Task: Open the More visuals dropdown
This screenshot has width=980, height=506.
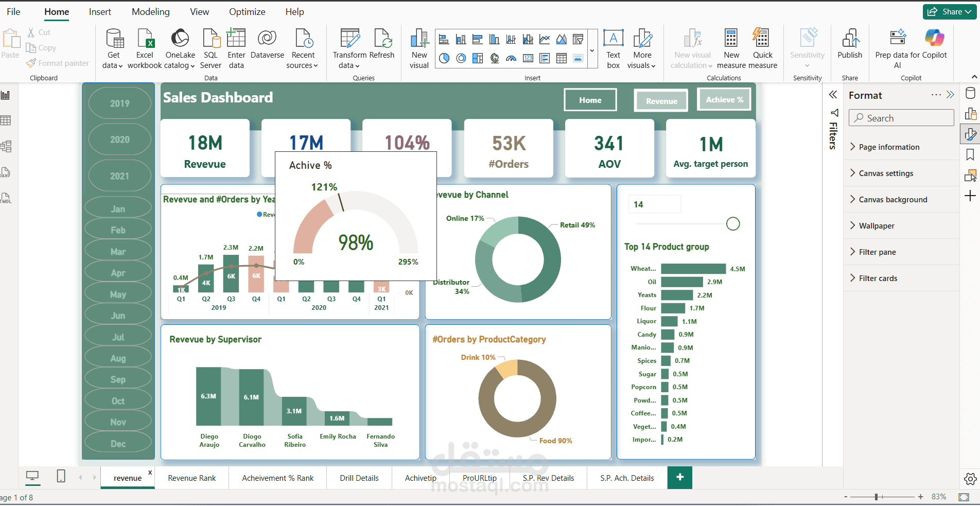Action: pyautogui.click(x=642, y=49)
